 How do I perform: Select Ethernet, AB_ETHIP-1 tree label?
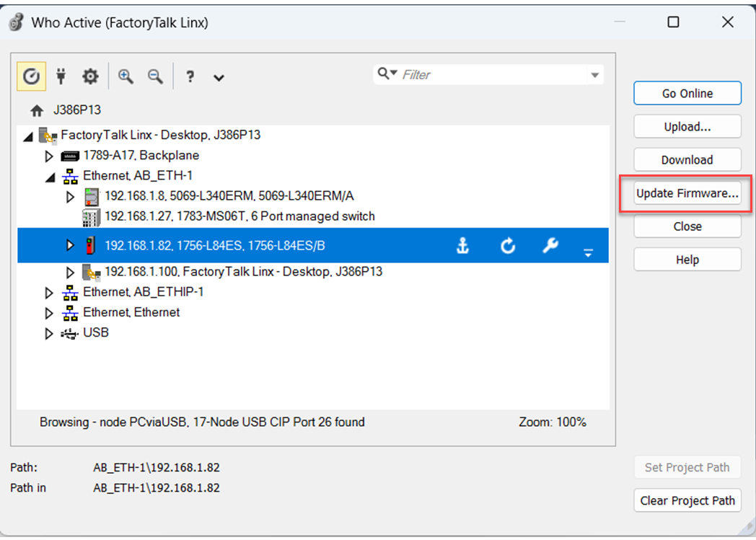tap(144, 292)
